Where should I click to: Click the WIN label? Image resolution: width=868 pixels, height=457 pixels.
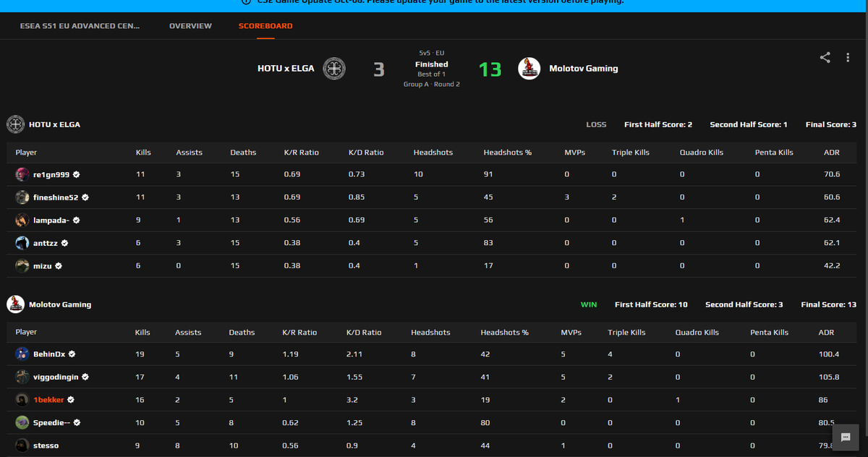(x=589, y=304)
